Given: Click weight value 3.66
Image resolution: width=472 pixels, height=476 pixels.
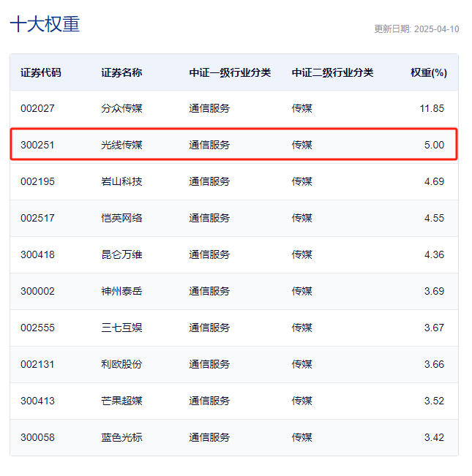Looking at the screenshot, I should tap(434, 364).
